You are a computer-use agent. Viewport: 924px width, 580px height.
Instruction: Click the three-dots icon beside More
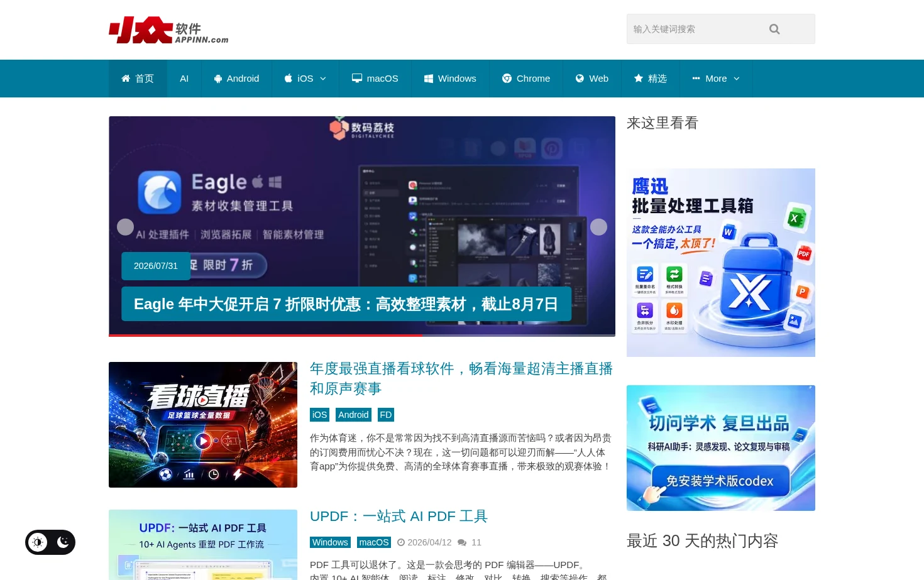(x=696, y=79)
